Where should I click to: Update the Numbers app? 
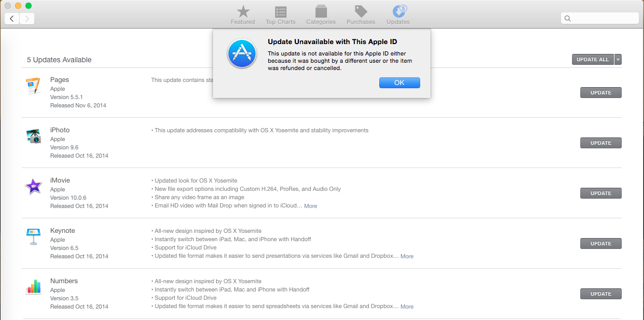pos(601,294)
